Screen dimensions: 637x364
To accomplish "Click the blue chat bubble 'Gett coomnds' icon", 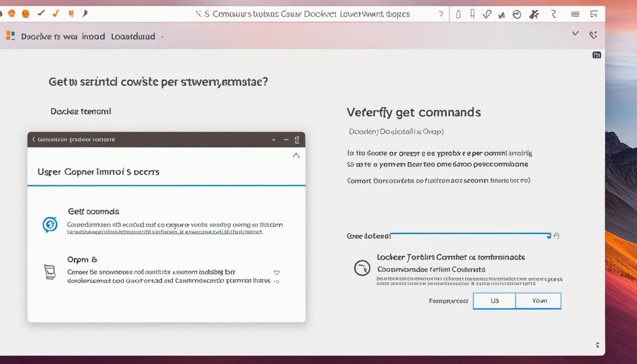I will click(x=50, y=225).
